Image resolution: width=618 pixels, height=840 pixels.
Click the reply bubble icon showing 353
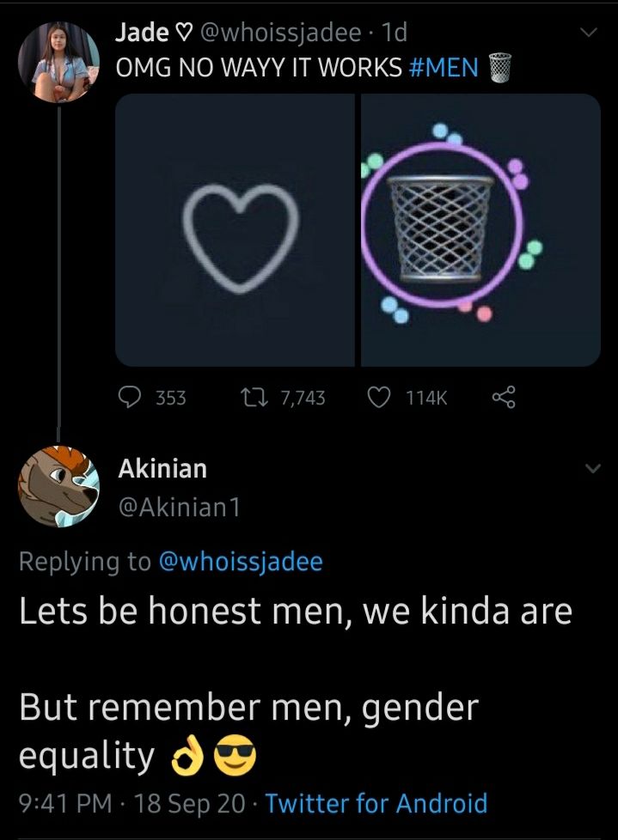[129, 397]
